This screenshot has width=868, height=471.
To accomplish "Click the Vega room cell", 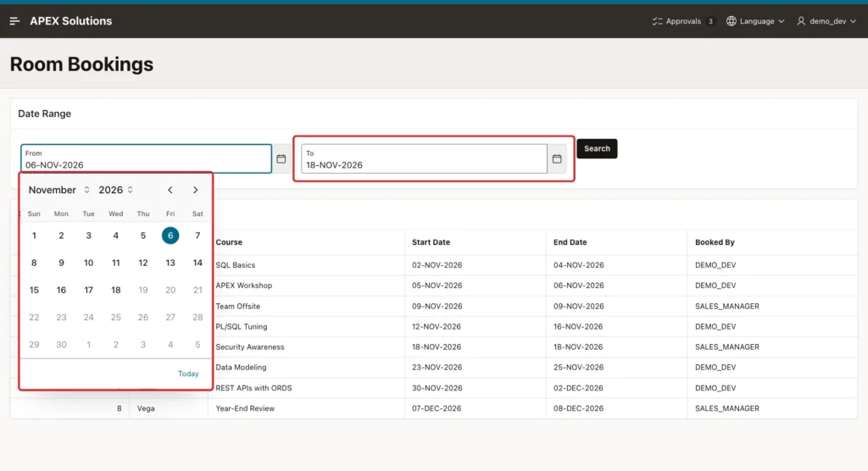I will pos(169,408).
